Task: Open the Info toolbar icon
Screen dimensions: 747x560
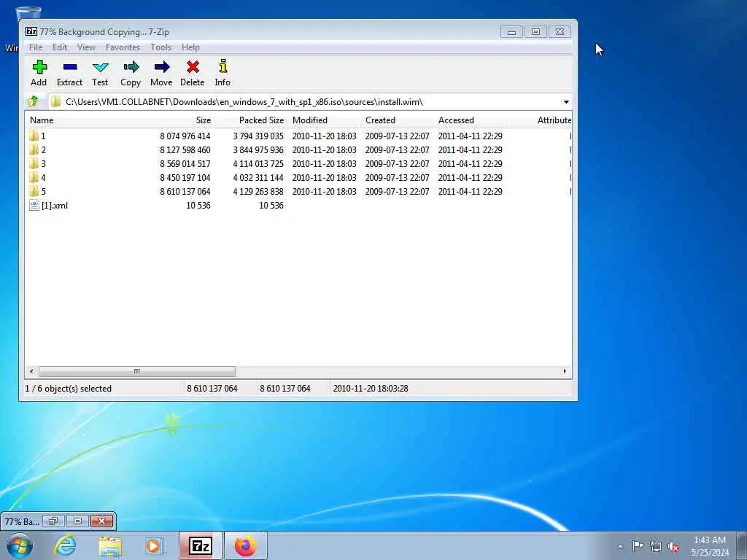Action: 222,66
